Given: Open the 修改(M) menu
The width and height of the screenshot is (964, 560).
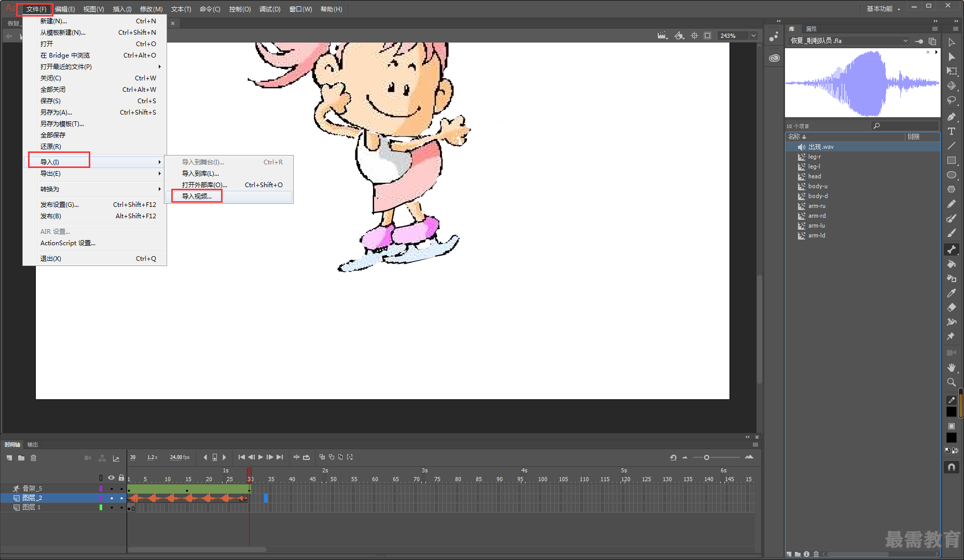Looking at the screenshot, I should (x=151, y=9).
